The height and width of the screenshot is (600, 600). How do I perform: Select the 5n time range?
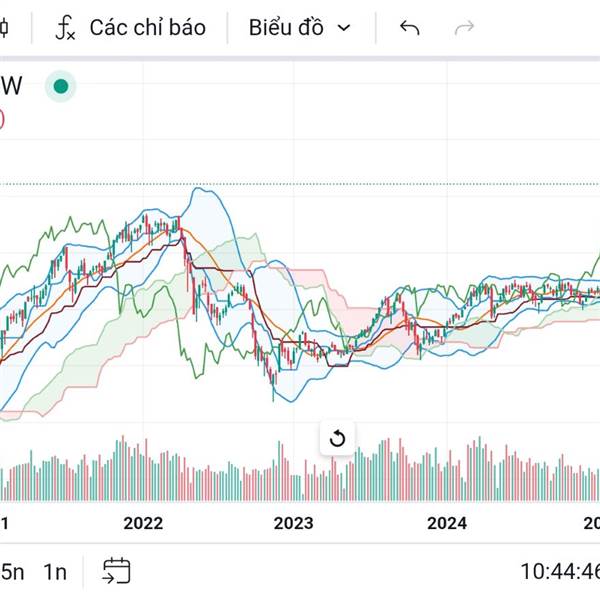[x=12, y=572]
